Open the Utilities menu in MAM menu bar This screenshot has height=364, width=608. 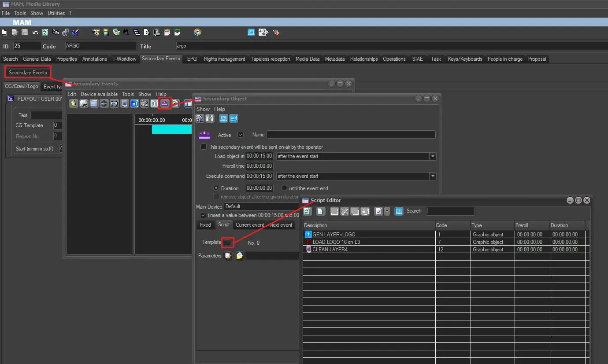click(x=56, y=13)
